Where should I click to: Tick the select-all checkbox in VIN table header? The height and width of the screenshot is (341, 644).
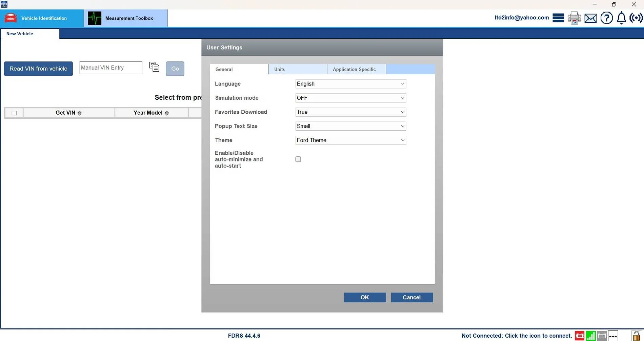pos(14,113)
